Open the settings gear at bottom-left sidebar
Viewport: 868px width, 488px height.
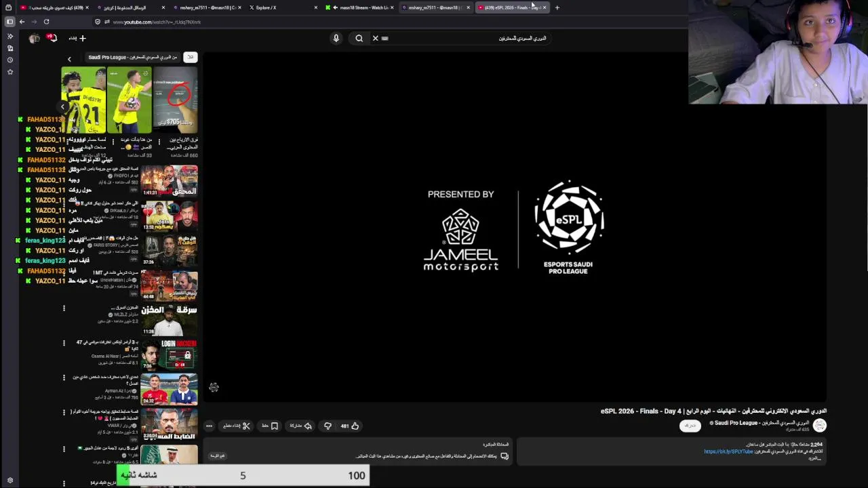click(9, 481)
